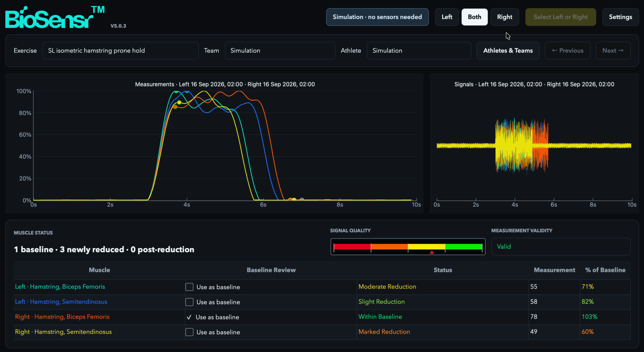
Task: Check baseline for Left Semitendinosus
Action: (x=189, y=302)
